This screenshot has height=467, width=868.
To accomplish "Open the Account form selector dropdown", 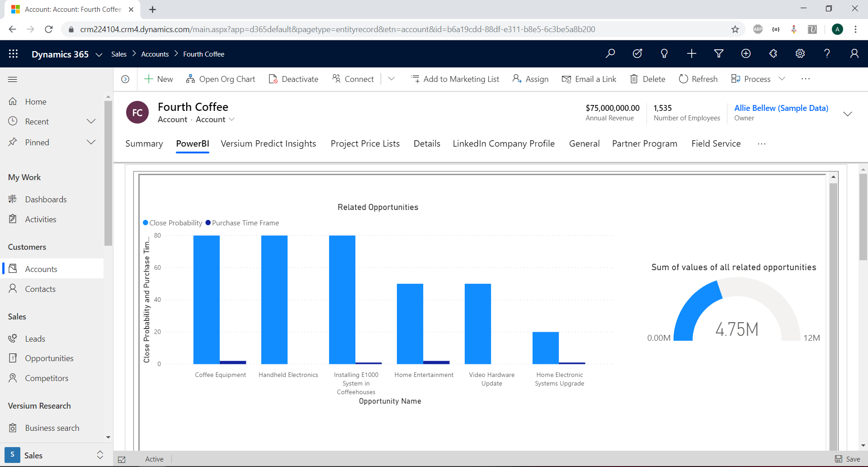I will (215, 119).
